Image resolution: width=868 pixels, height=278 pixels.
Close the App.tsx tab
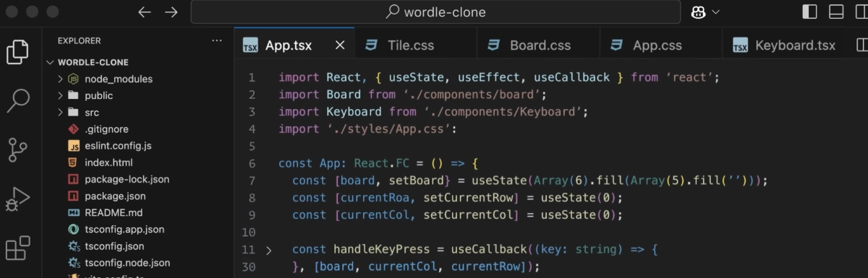click(340, 45)
